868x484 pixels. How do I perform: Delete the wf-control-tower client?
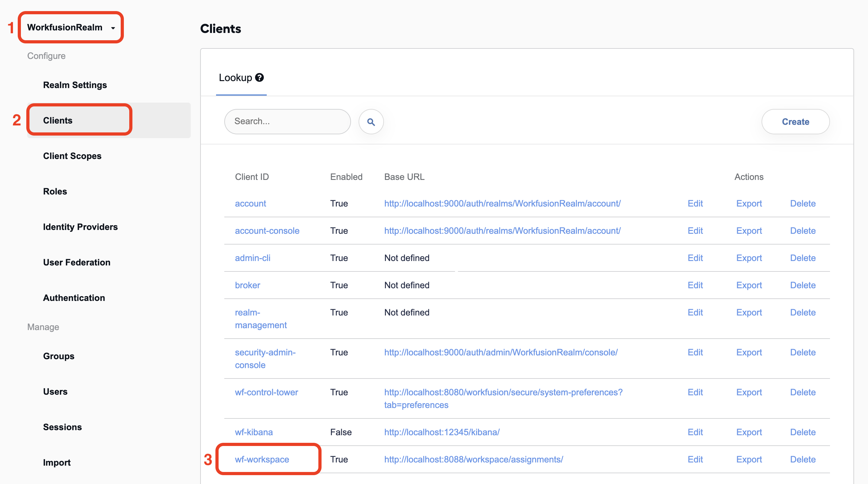pos(803,392)
